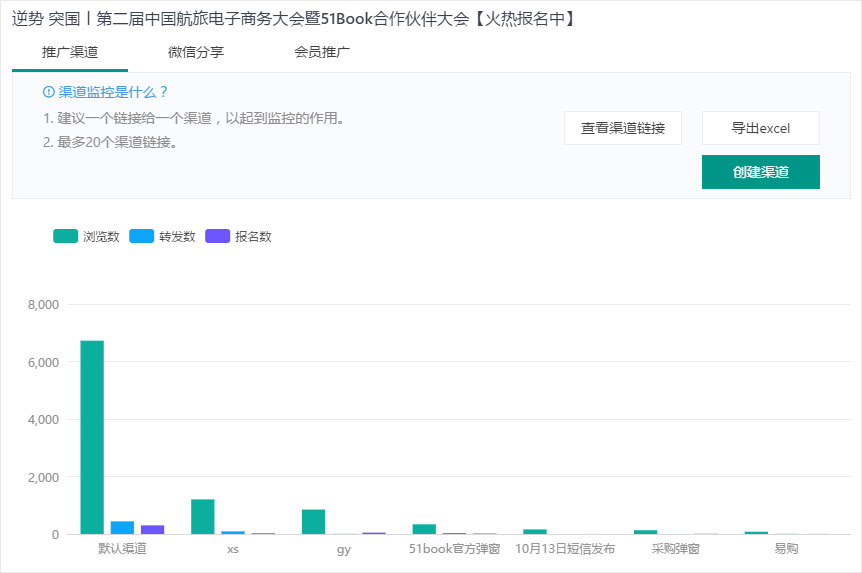Open the 会员推广 tab

pos(322,52)
